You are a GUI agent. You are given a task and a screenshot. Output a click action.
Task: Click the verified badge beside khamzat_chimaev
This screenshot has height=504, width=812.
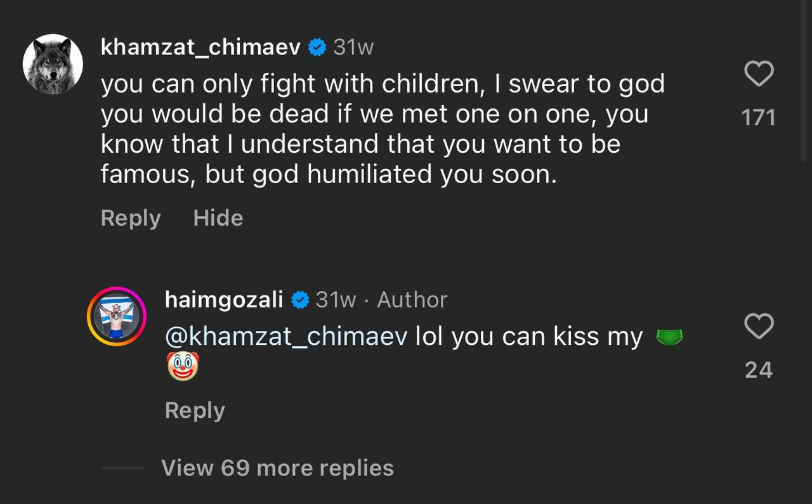pos(317,48)
